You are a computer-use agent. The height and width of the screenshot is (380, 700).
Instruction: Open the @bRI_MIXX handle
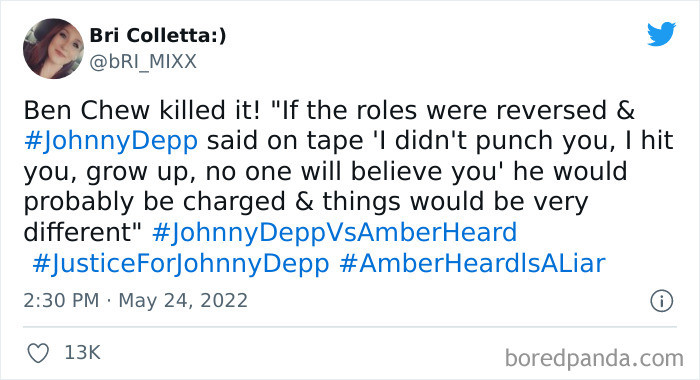click(143, 62)
